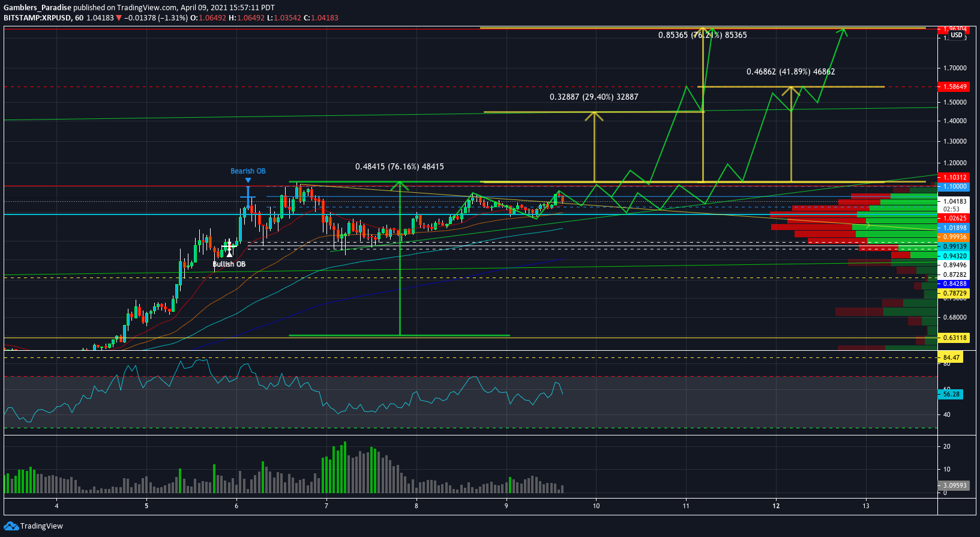Click the 1.70000 price axis tick
The image size is (980, 537).
[955, 68]
